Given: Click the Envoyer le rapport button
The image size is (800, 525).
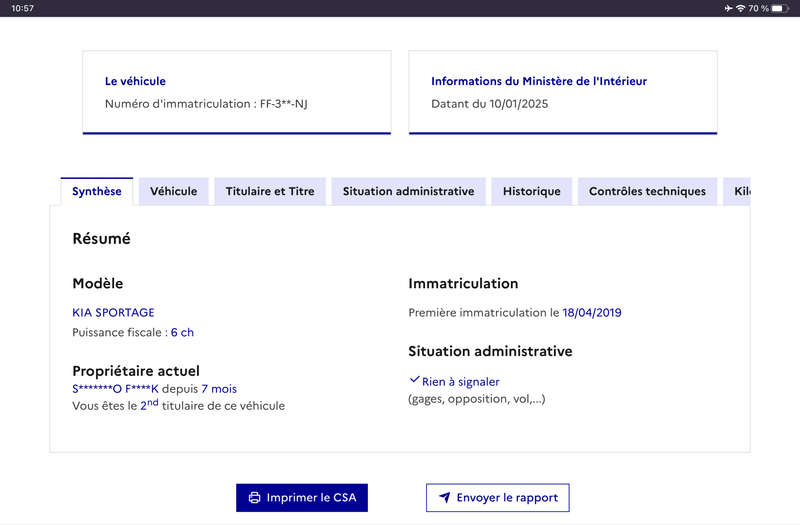Looking at the screenshot, I should click(497, 497).
